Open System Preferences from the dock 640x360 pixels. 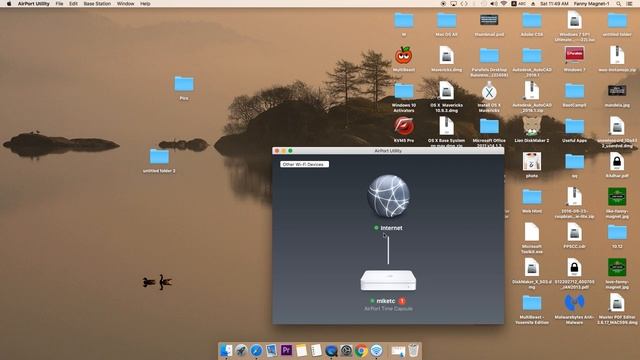[346, 350]
